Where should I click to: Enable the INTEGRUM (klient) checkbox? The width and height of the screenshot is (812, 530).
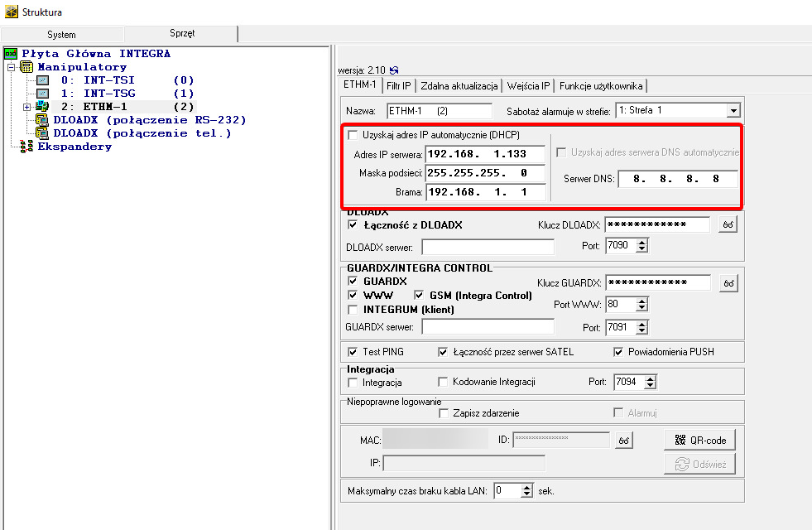tap(353, 310)
